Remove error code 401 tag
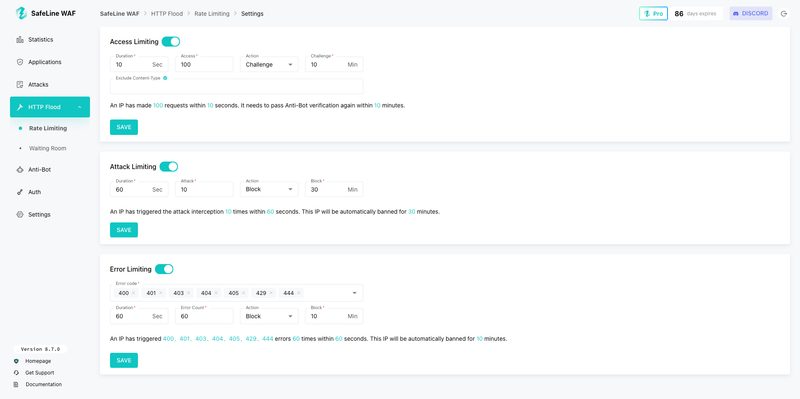800x399 pixels. [160, 293]
